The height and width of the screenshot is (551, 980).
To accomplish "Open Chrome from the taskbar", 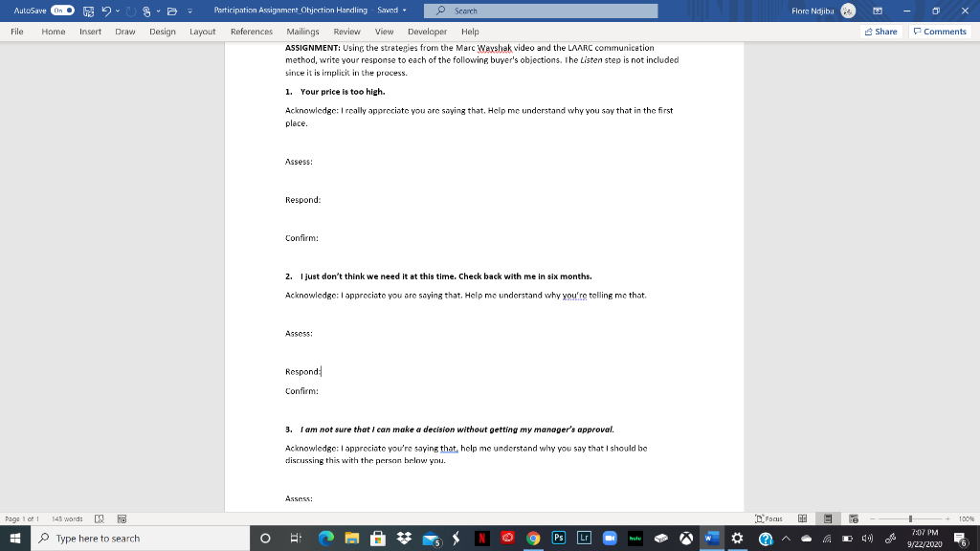I will [x=531, y=537].
